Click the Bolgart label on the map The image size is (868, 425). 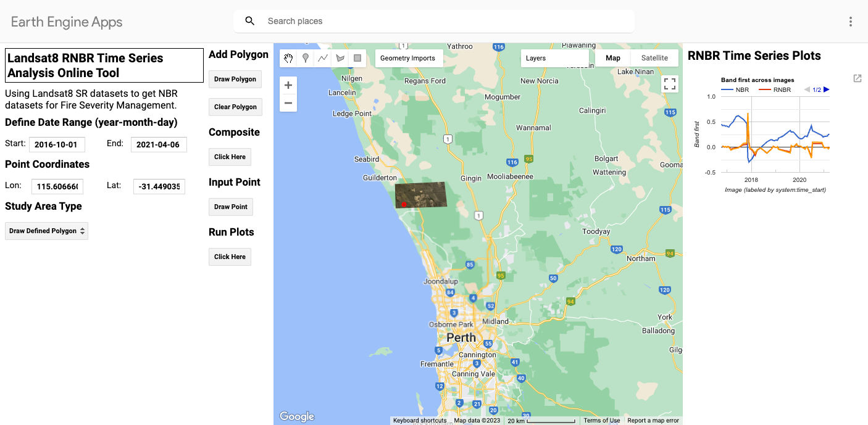coord(606,159)
